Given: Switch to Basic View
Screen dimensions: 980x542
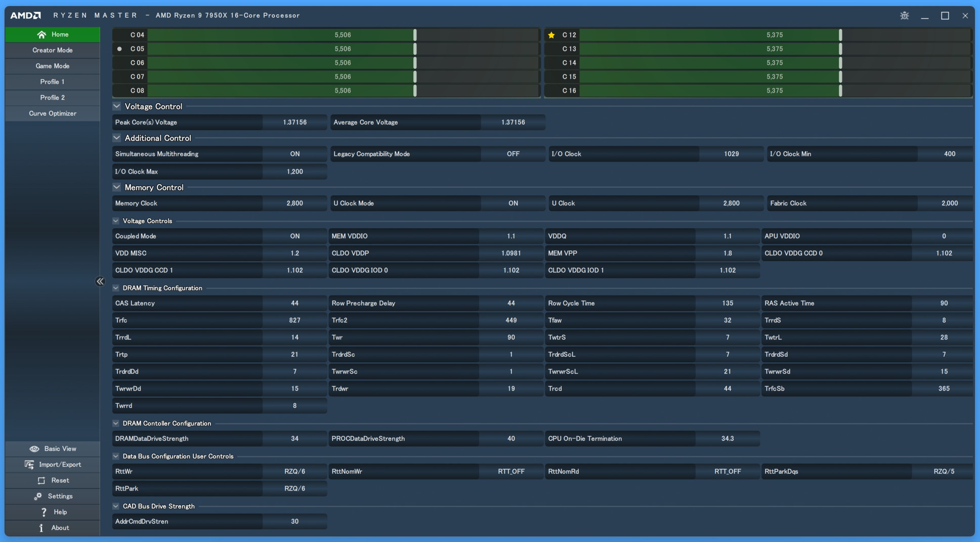Looking at the screenshot, I should [53, 449].
